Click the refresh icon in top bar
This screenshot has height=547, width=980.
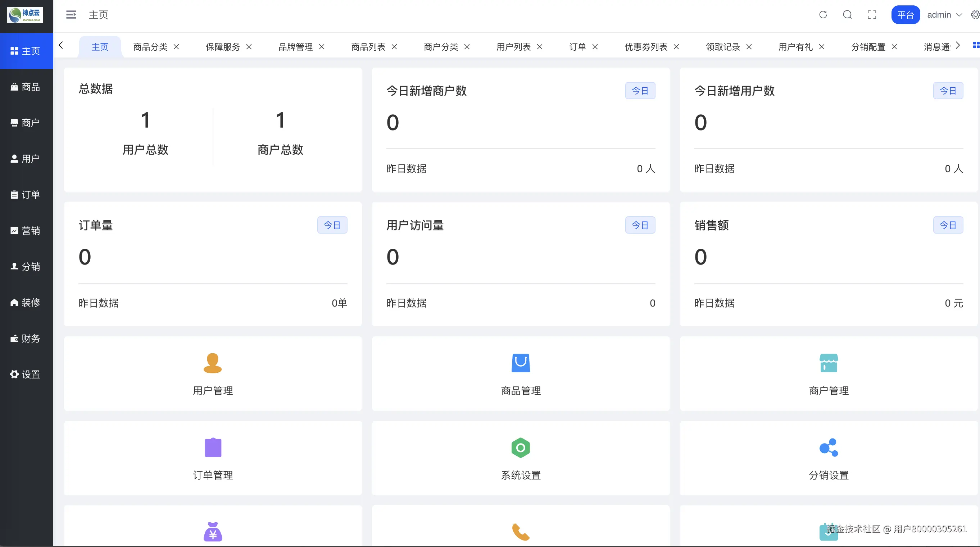[823, 15]
